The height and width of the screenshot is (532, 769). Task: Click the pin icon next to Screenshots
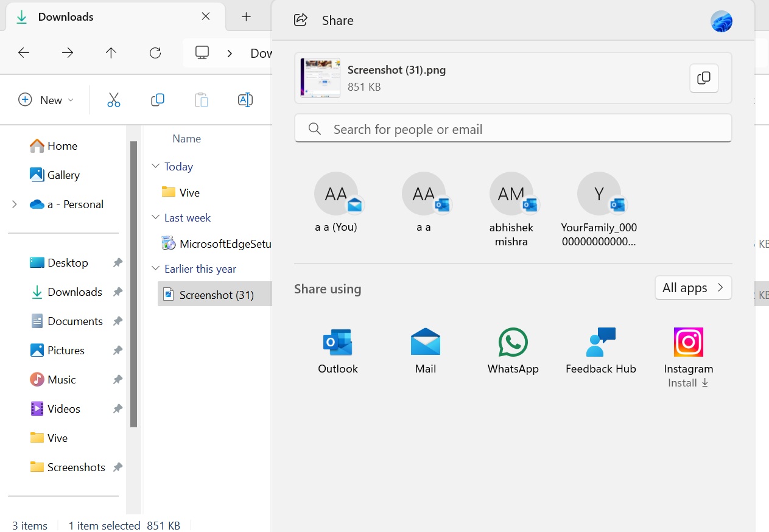118,467
